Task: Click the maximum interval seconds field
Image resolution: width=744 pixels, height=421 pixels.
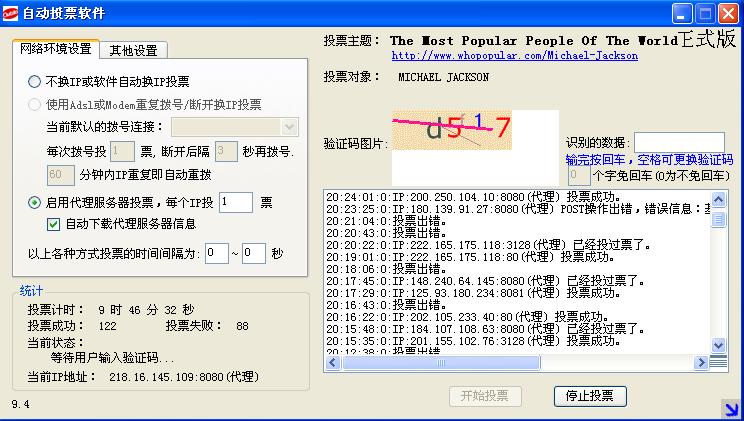Action: (x=253, y=253)
